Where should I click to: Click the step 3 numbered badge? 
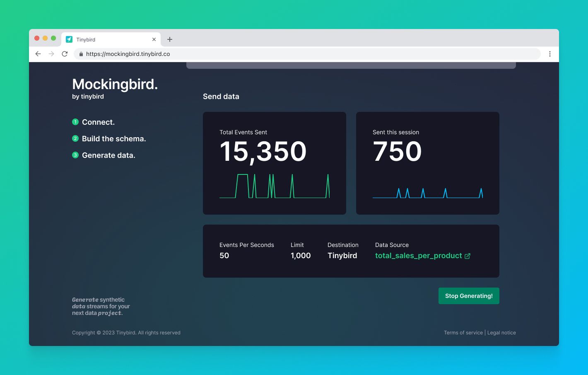[x=75, y=155]
